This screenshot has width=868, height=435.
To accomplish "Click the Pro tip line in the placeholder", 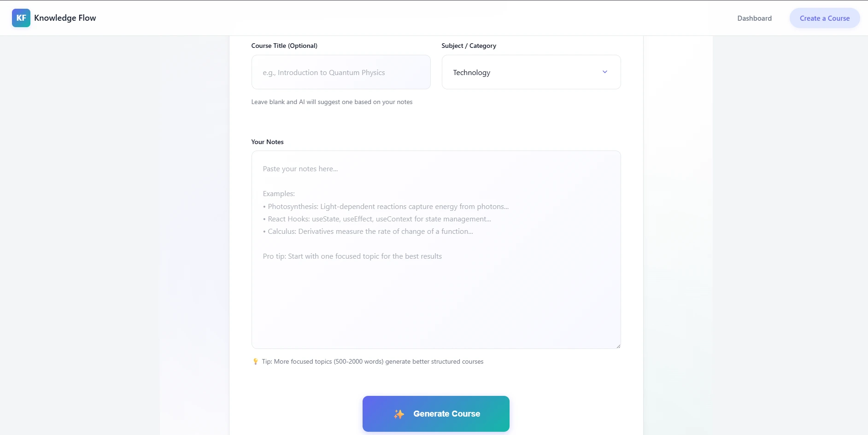I will [x=352, y=256].
